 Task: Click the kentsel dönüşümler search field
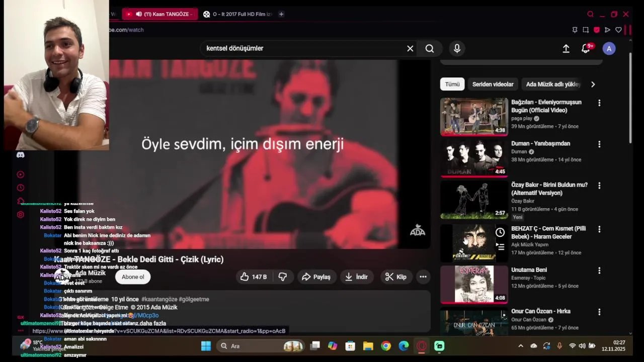(302, 48)
